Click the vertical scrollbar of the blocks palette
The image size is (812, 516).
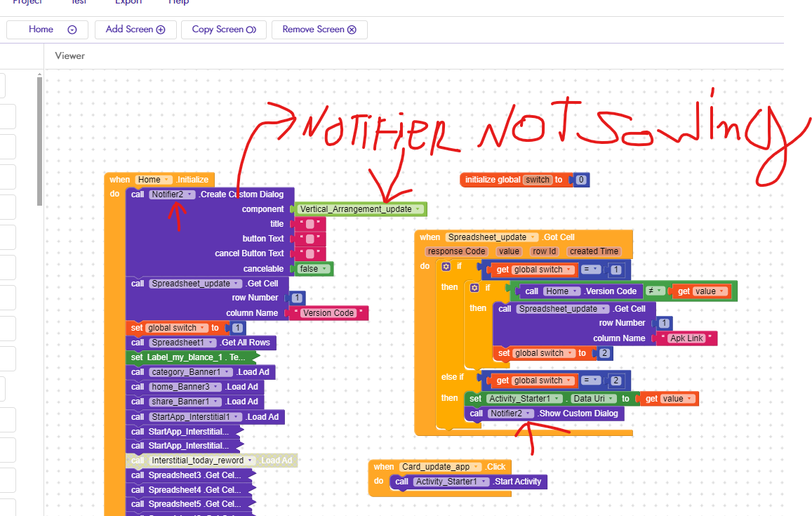pos(39,140)
